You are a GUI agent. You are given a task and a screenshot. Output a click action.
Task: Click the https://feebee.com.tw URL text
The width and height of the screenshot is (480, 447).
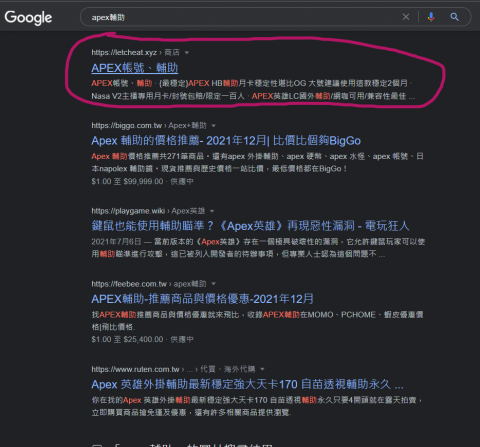pyautogui.click(x=129, y=284)
